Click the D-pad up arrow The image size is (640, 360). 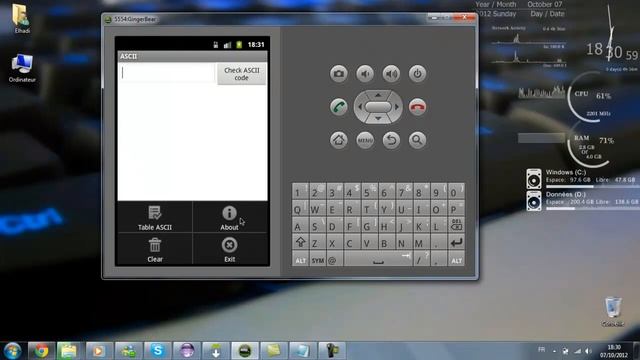[378, 95]
